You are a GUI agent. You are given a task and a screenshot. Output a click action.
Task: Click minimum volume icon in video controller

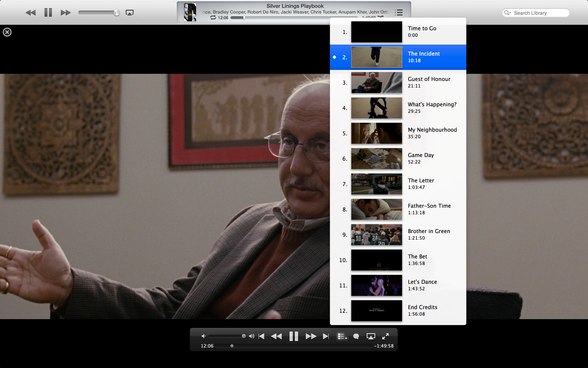click(x=203, y=336)
